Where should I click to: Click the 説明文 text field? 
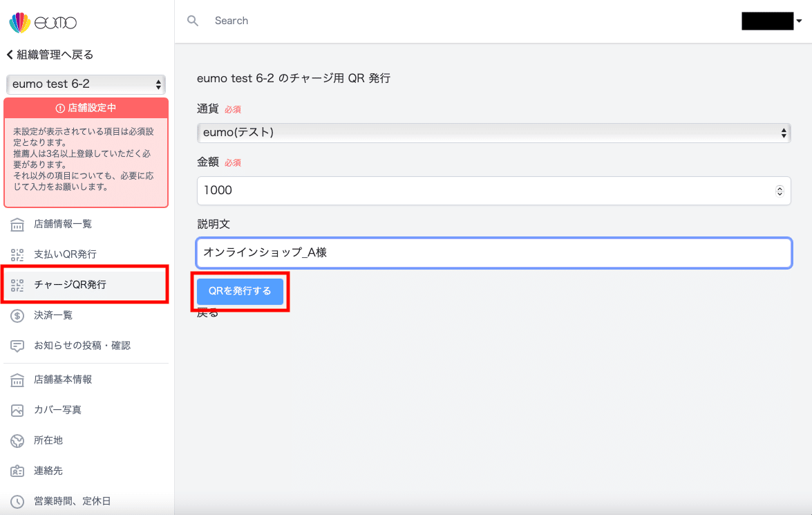click(493, 253)
